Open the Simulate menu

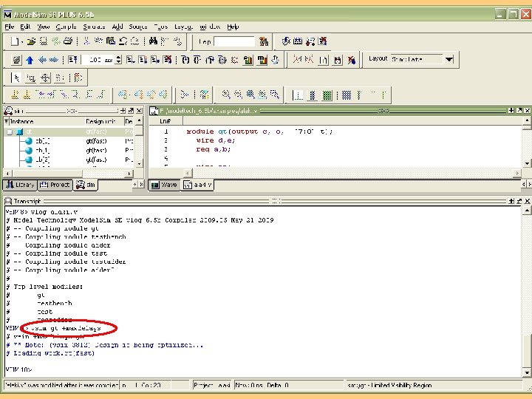[x=94, y=27]
